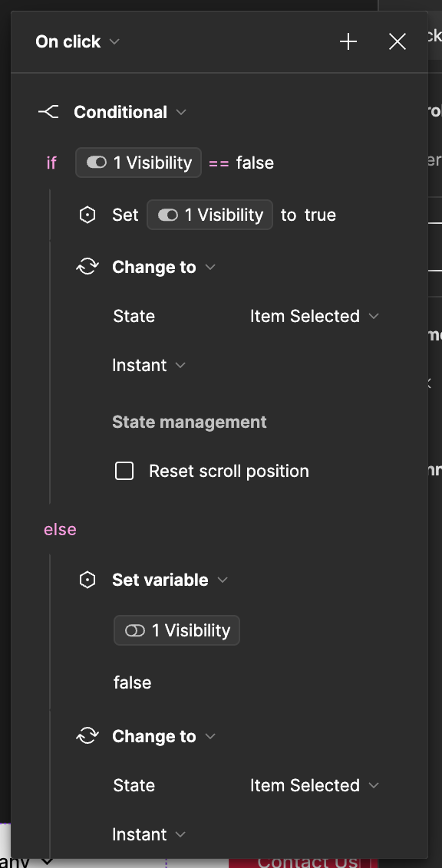The height and width of the screenshot is (868, 442).
Task: Click the Set variable hexagon icon
Action: [87, 580]
